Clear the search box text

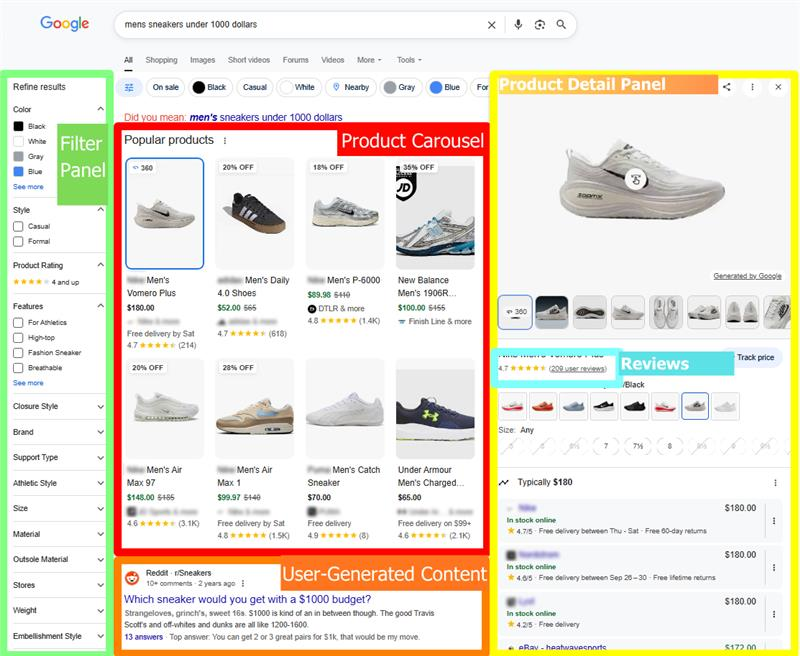point(491,25)
